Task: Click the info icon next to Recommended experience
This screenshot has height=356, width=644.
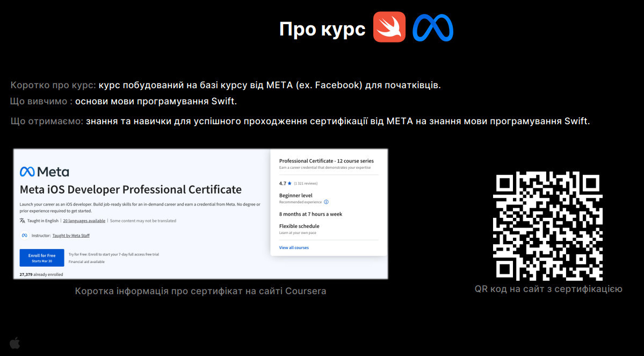Action: coord(326,202)
